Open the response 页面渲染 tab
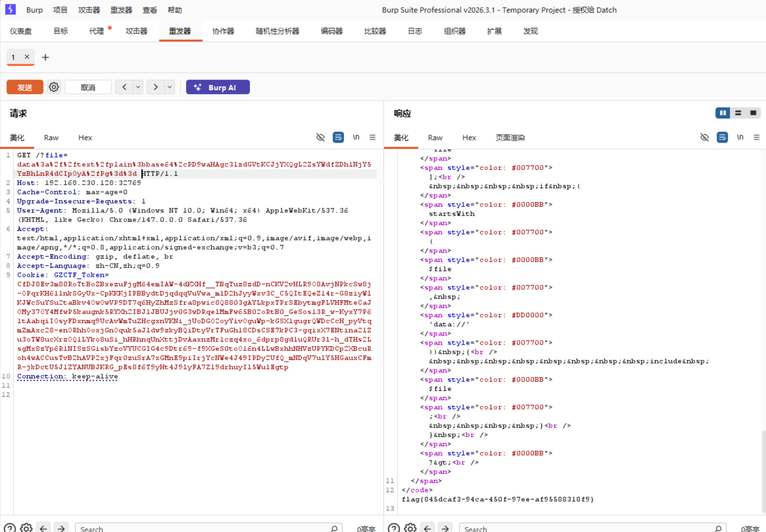The height and width of the screenshot is (532, 766). pos(510,138)
